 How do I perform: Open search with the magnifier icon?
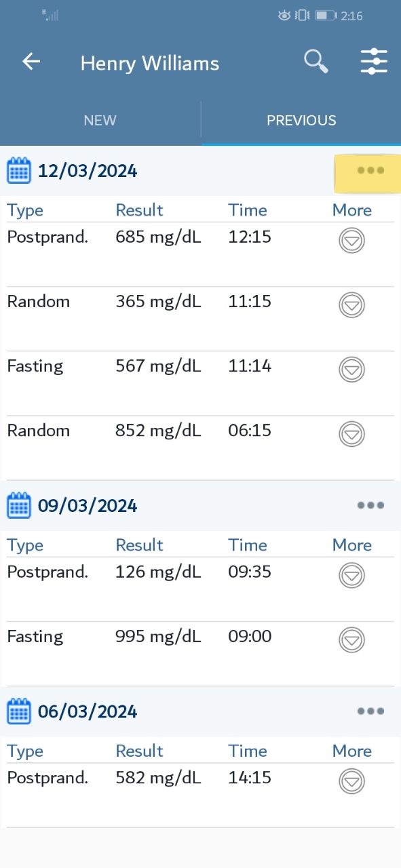(x=316, y=62)
